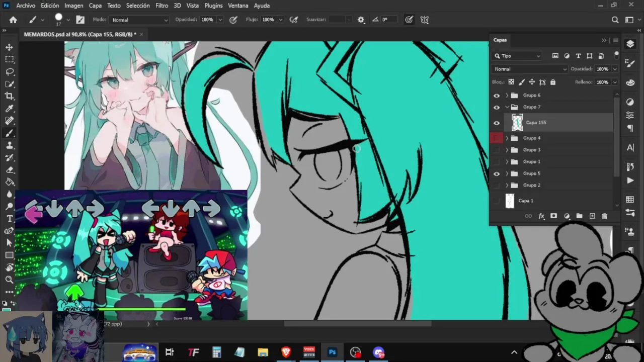Create a new layer
The image size is (644, 362).
coord(592,216)
